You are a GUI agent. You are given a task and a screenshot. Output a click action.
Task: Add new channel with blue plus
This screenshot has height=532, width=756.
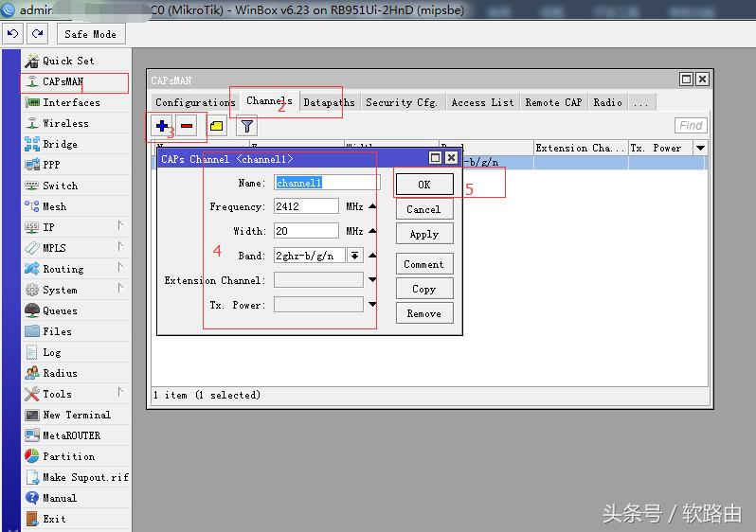[162, 126]
